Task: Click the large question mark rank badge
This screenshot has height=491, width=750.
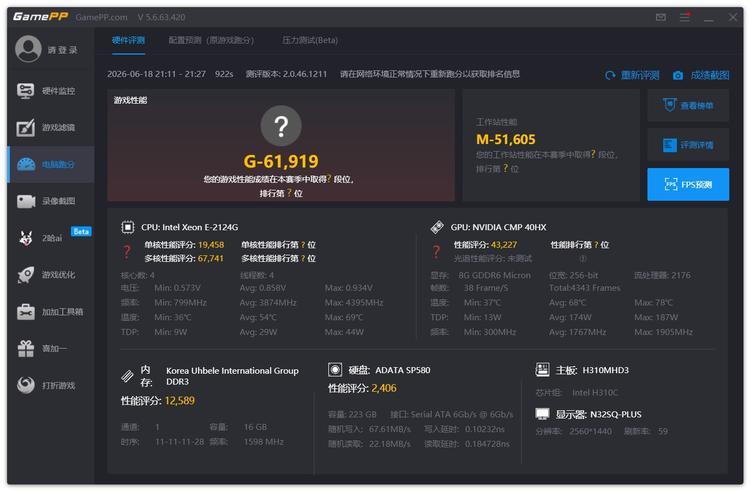Action: (x=281, y=126)
